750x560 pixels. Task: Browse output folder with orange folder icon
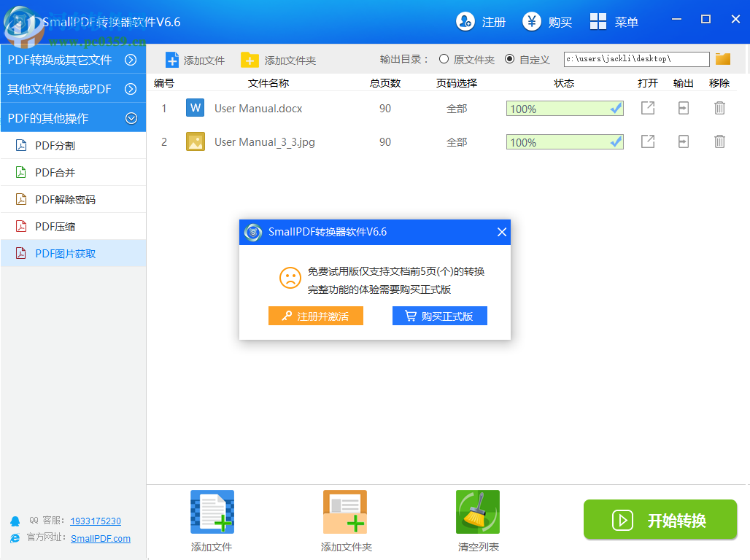[723, 59]
